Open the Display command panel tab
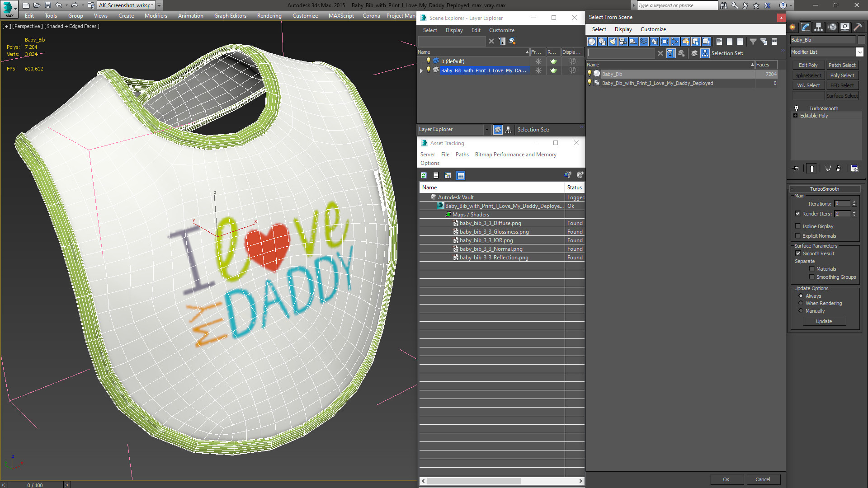Image resolution: width=868 pixels, height=488 pixels. pyautogui.click(x=845, y=27)
